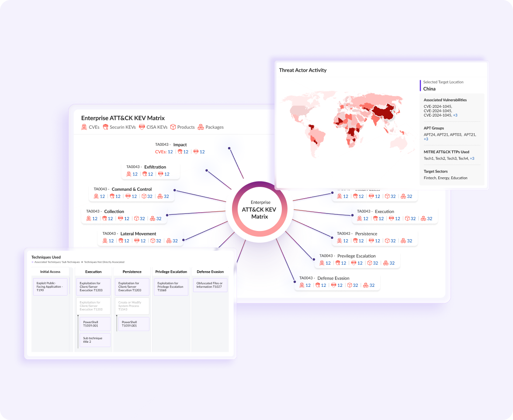Select the Persistence column header in Techniques Used

pyautogui.click(x=132, y=272)
